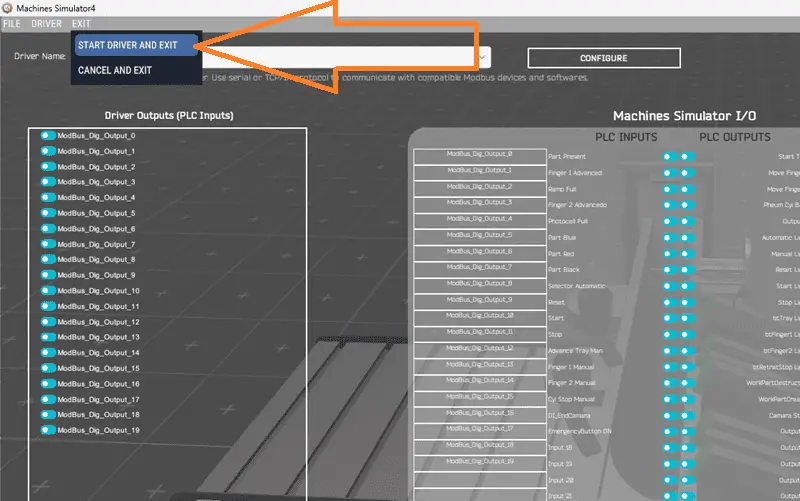Select mapping field next to Finger 1 Advanced

480,172
